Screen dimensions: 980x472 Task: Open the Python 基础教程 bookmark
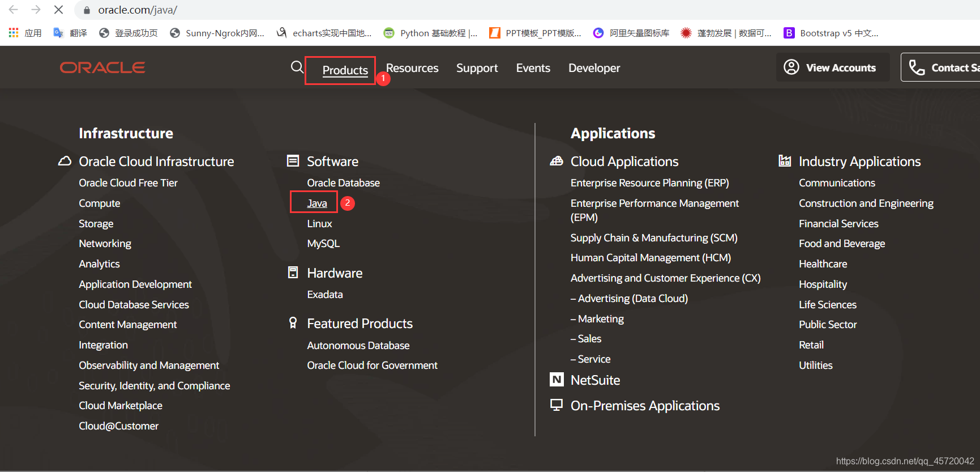click(x=430, y=33)
